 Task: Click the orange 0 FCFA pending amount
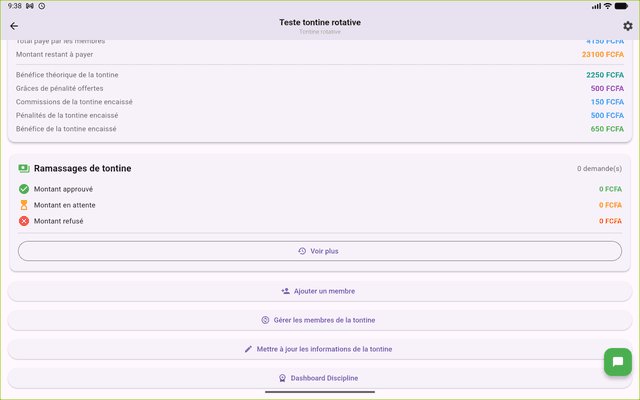(610, 205)
